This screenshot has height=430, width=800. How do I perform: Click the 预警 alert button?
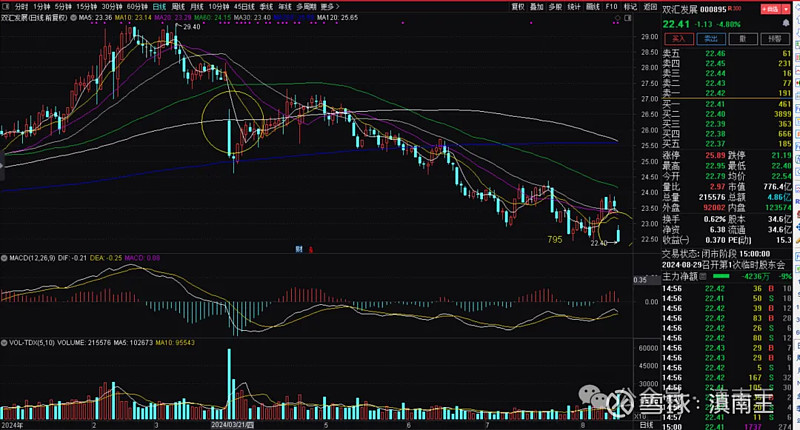(774, 39)
